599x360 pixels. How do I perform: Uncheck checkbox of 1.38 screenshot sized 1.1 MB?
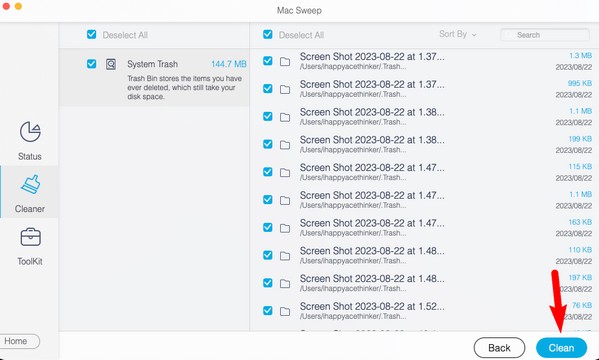[268, 116]
